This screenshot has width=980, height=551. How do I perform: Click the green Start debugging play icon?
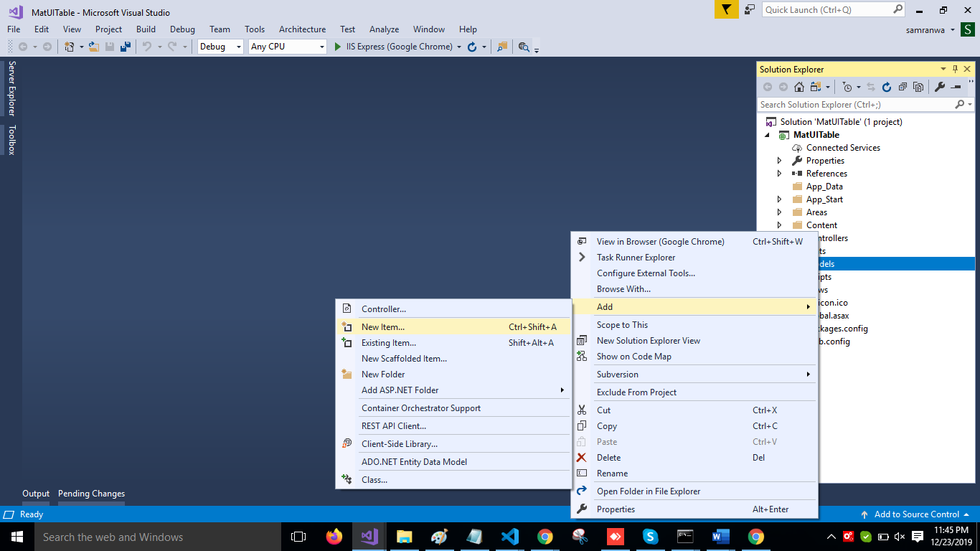click(338, 47)
